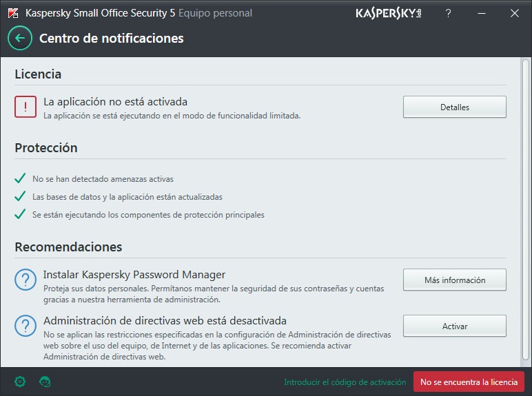Click the red license warning icon
Image resolution: width=532 pixels, height=396 pixels.
coord(25,107)
